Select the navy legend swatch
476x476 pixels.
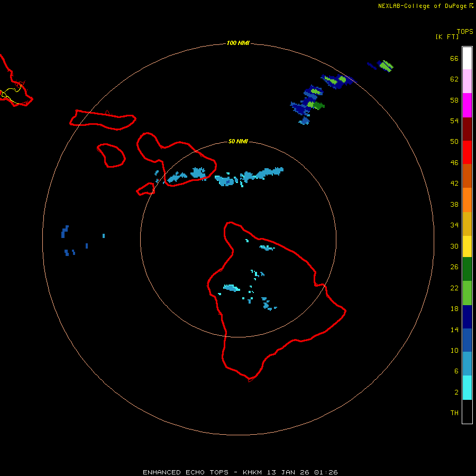click(467, 317)
